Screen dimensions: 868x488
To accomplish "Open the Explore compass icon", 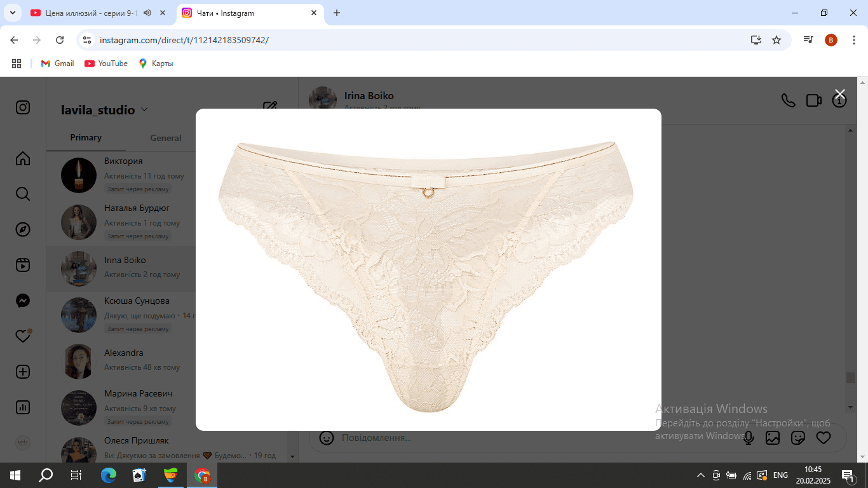I will coord(23,229).
